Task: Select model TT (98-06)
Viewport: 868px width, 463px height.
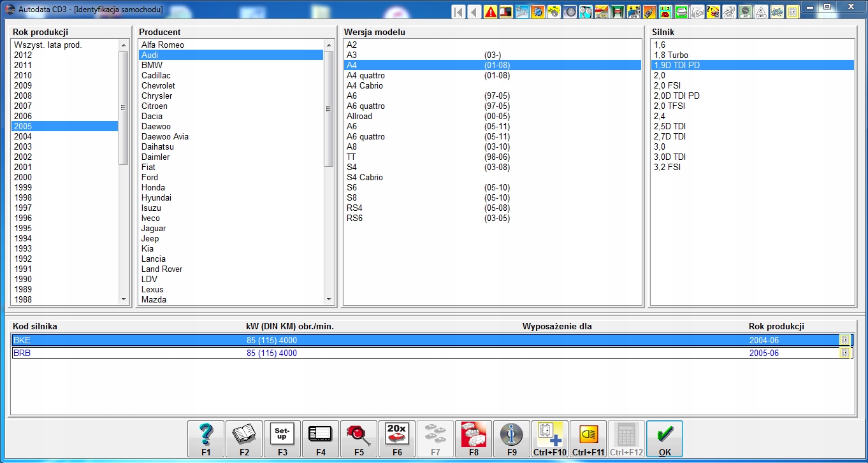Action: (x=492, y=157)
